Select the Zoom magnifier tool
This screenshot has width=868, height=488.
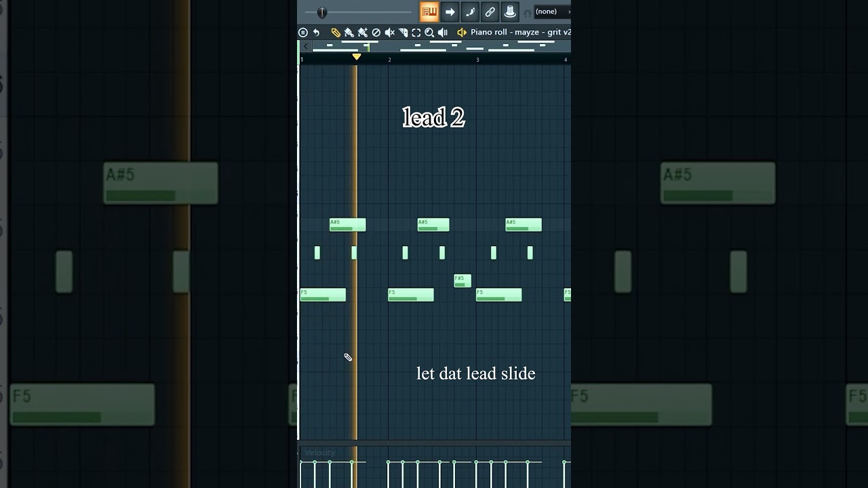tap(429, 33)
